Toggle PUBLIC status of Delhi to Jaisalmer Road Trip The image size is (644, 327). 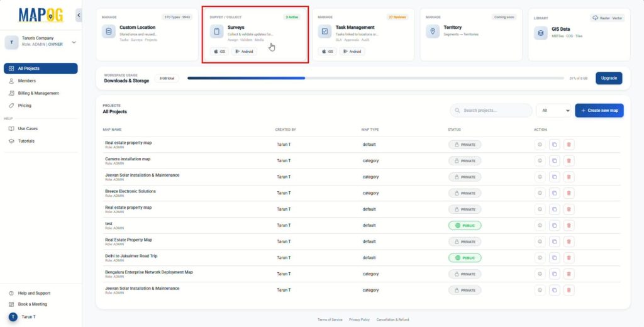coord(465,258)
